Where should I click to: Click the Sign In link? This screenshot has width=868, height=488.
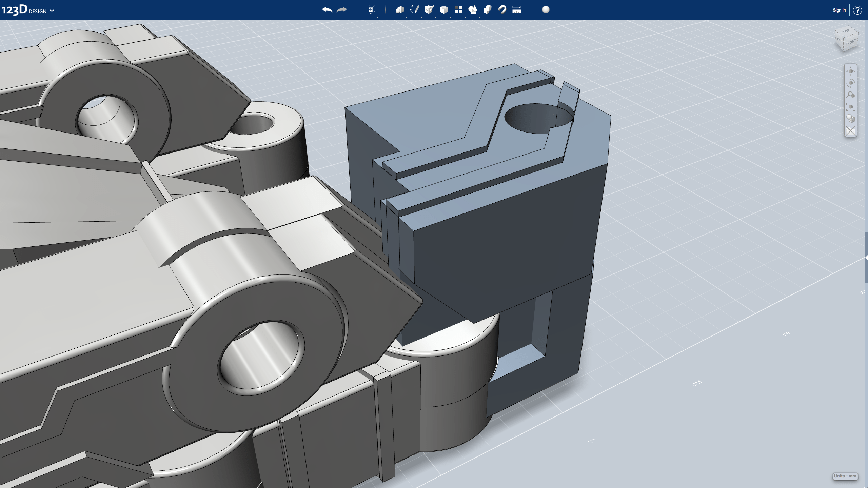(x=839, y=10)
